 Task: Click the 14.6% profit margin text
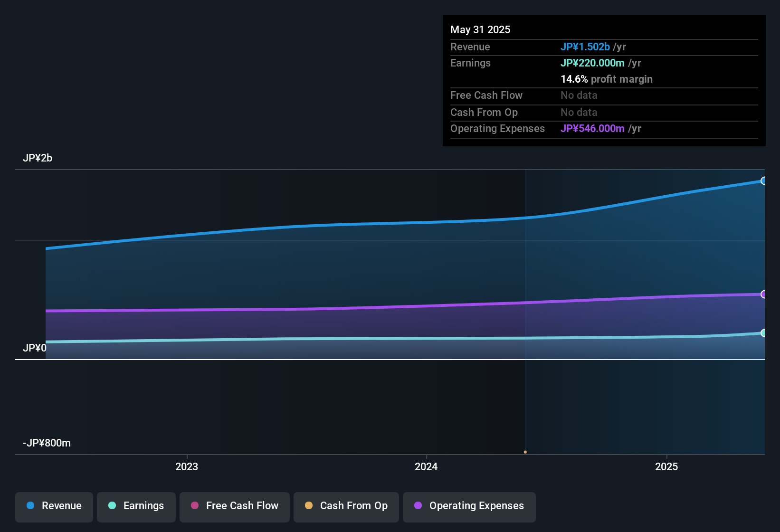[607, 79]
